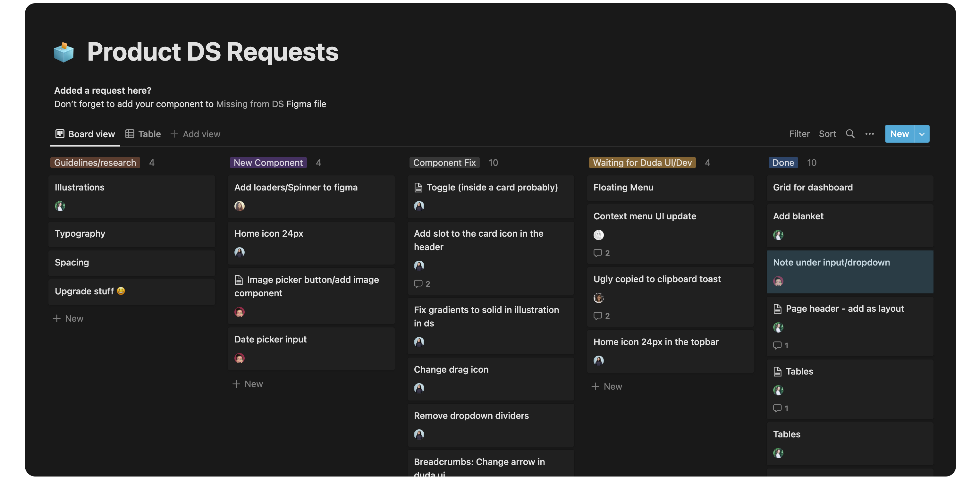
Task: Click comment icon on Page header card
Action: point(777,345)
